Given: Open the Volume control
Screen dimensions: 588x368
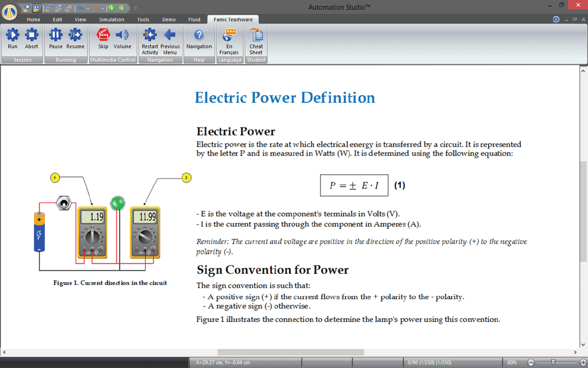Looking at the screenshot, I should pos(122,38).
